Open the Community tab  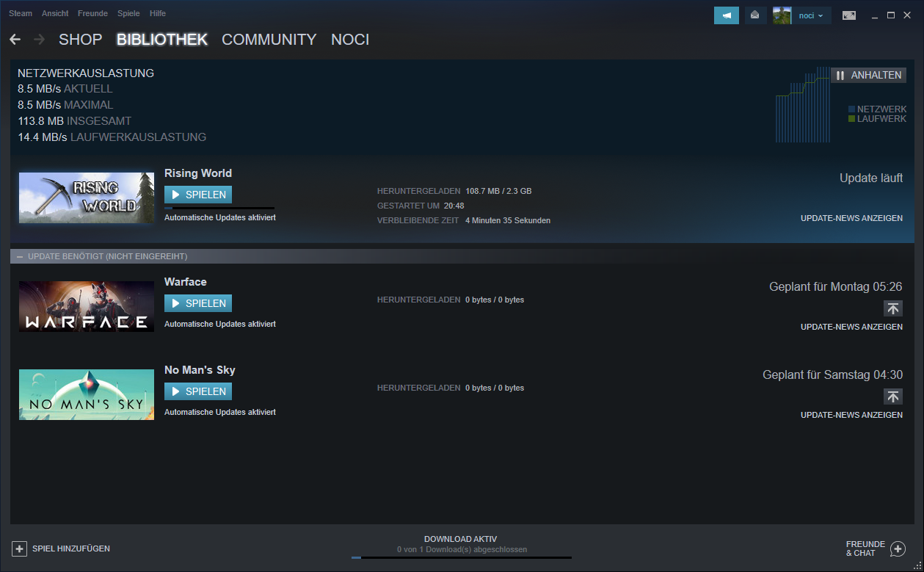[269, 40]
